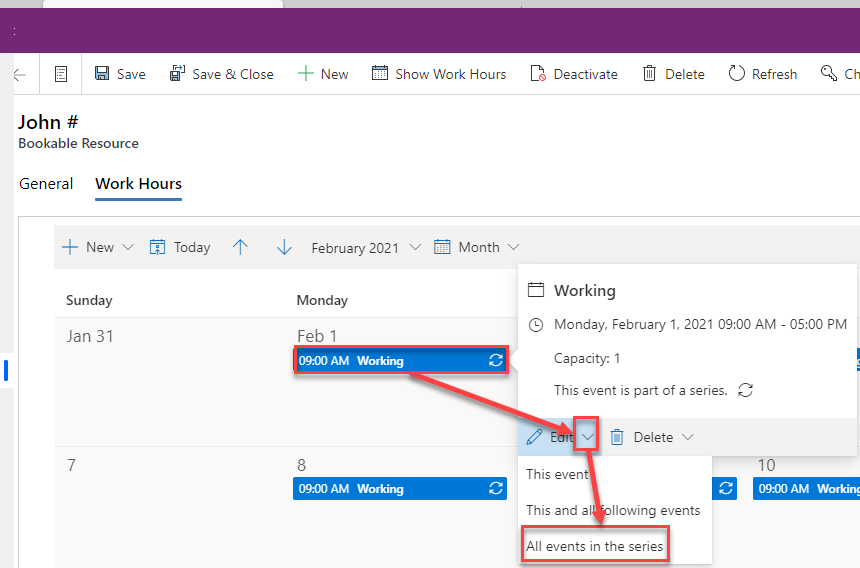Click the Today button

pos(180,247)
